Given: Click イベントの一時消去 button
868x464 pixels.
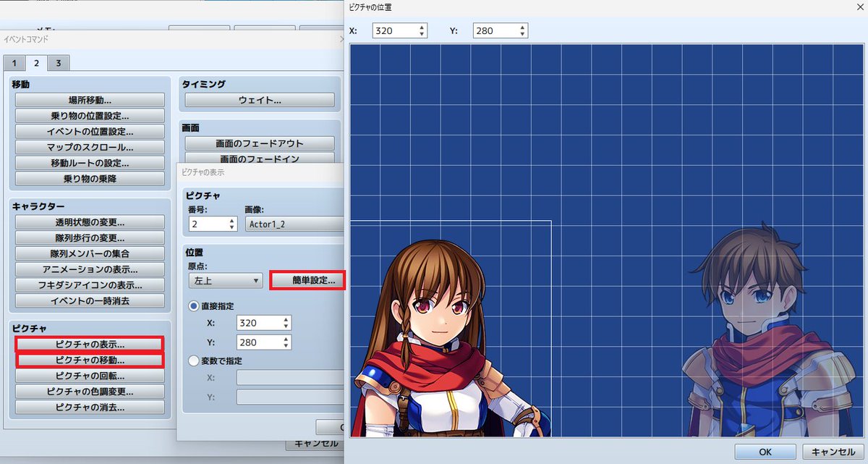Looking at the screenshot, I should pos(90,300).
